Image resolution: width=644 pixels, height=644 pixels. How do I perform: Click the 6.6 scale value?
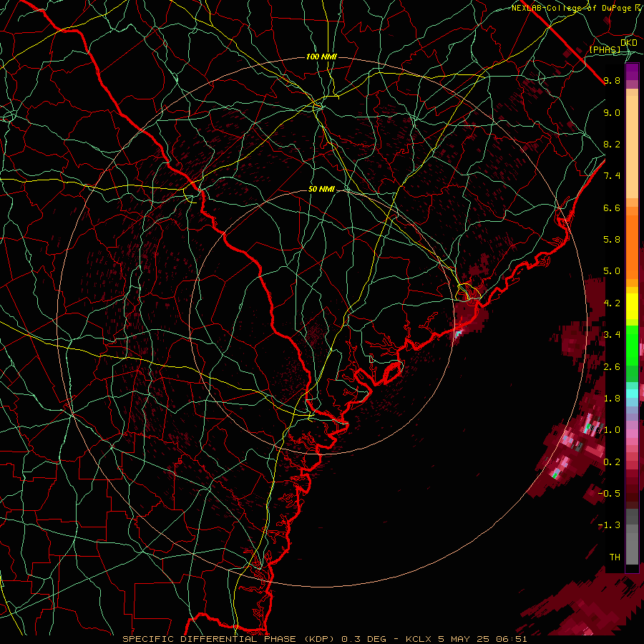pyautogui.click(x=612, y=208)
